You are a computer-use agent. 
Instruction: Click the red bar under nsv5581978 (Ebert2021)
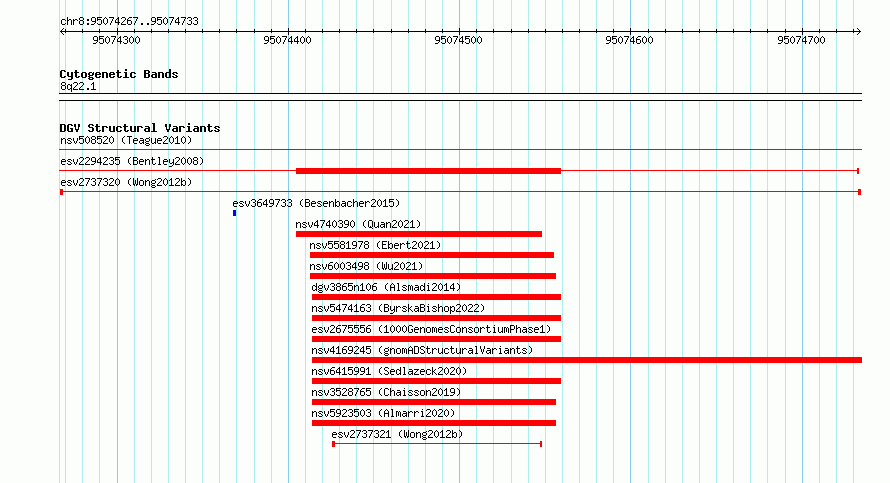432,255
